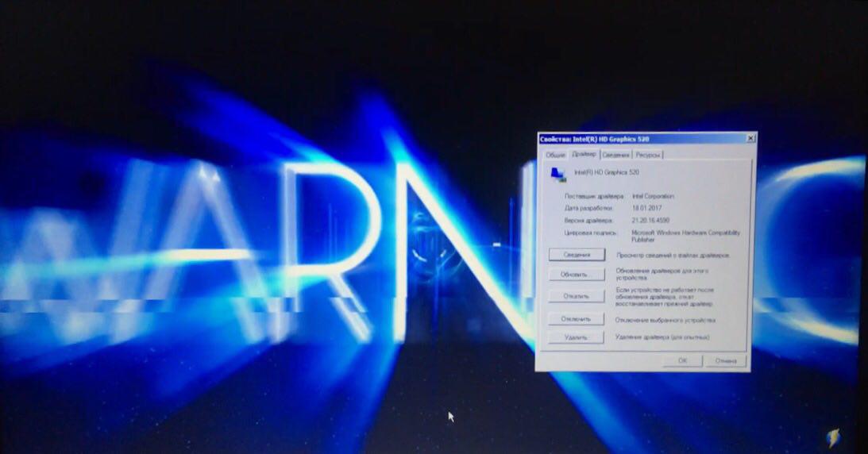Click the Сведения driver files button
Screen dimensions: 868x454
coord(577,255)
